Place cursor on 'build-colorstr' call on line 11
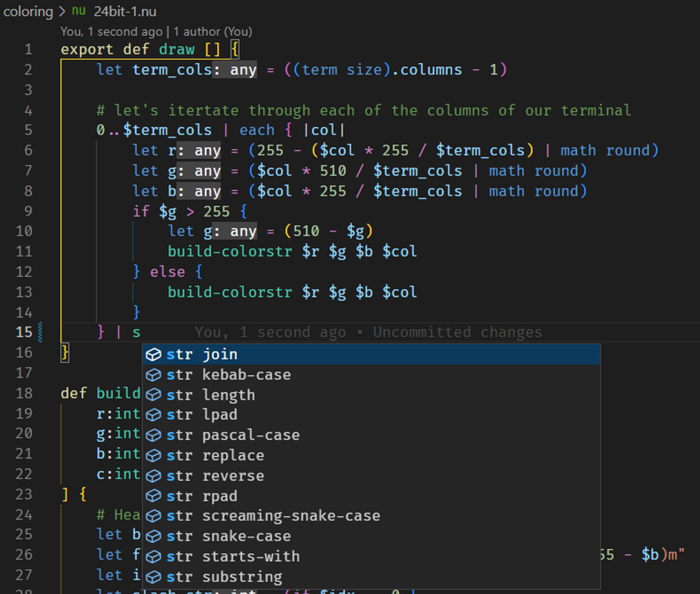Viewport: 700px width, 594px height. pos(230,251)
